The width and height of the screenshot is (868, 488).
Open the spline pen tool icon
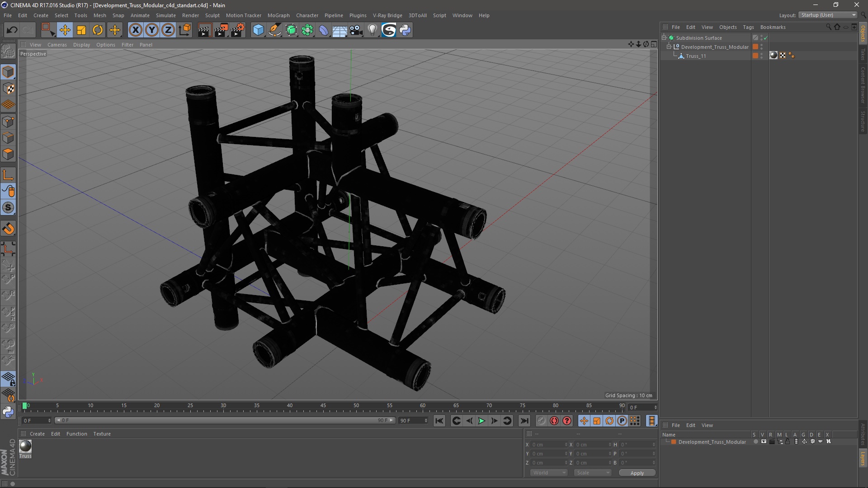275,30
